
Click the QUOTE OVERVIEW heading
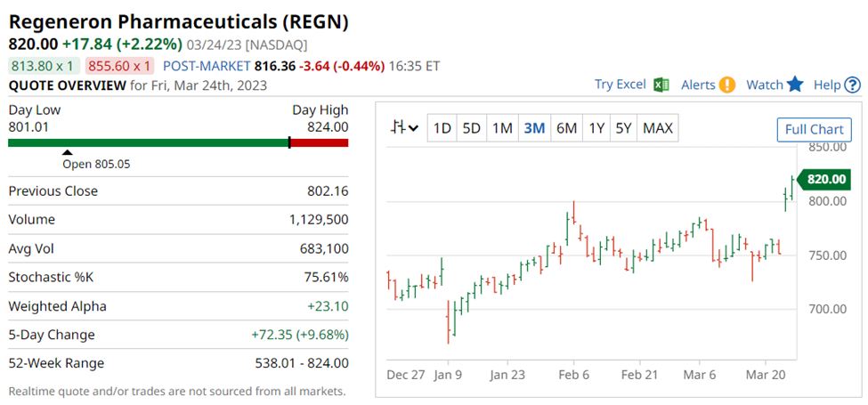tap(67, 85)
